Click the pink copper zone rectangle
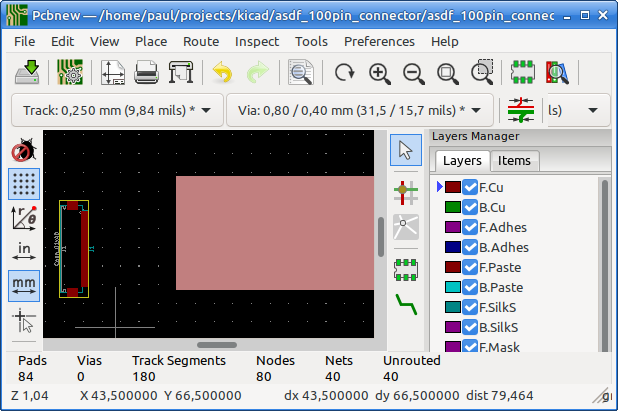This screenshot has width=618, height=411. click(275, 233)
